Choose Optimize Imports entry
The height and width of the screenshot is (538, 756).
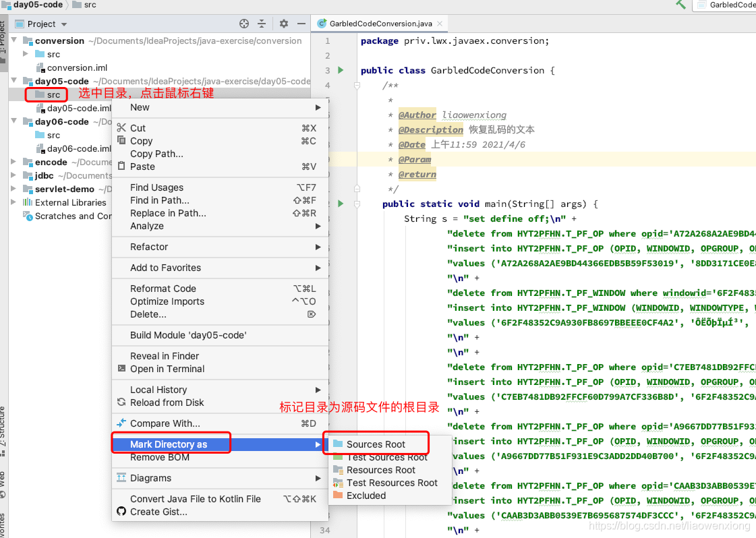coord(220,301)
